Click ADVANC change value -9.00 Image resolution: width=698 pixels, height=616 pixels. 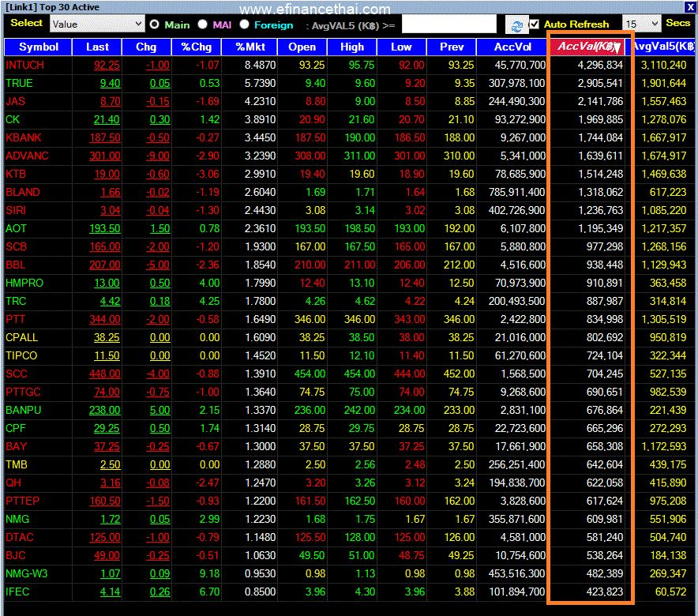coord(158,156)
